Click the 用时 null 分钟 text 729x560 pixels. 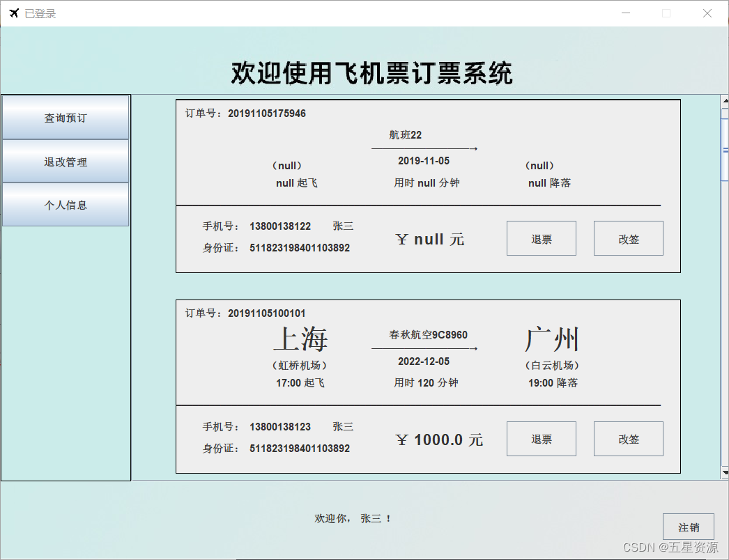coord(427,182)
